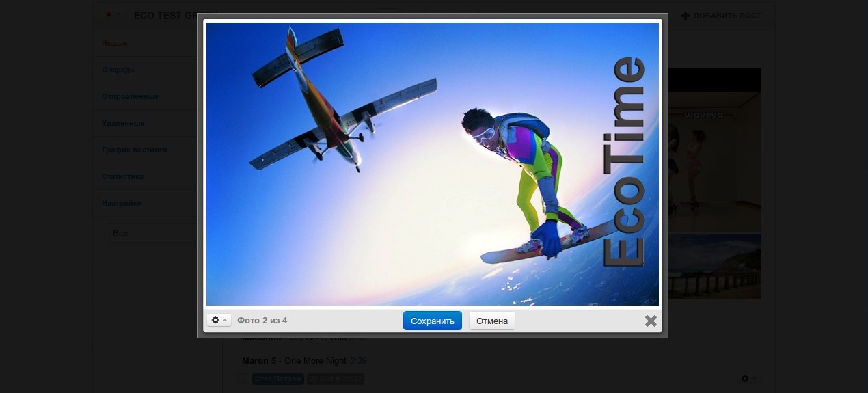Click the skydiver photo in the editor
The height and width of the screenshot is (393, 868).
pos(432,164)
